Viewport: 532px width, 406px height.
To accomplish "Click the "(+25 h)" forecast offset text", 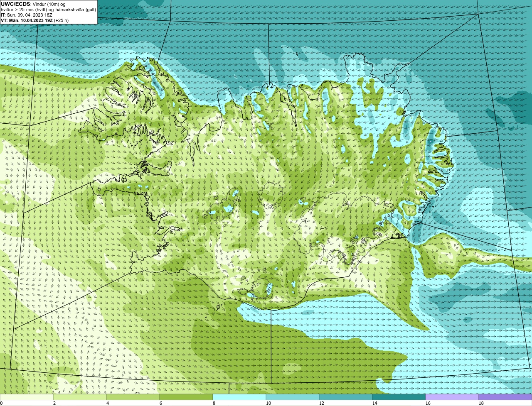I will (62, 20).
